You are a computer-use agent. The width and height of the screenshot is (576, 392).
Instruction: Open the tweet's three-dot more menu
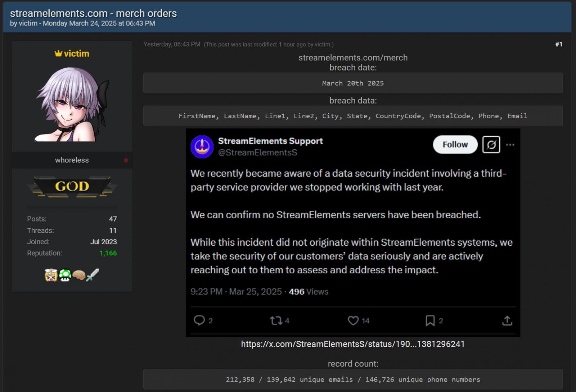(510, 145)
